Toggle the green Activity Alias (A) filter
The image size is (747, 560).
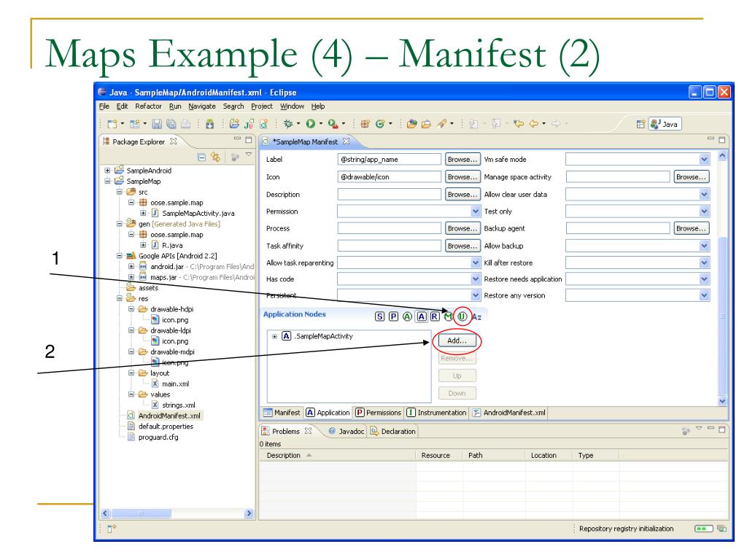pyautogui.click(x=407, y=316)
